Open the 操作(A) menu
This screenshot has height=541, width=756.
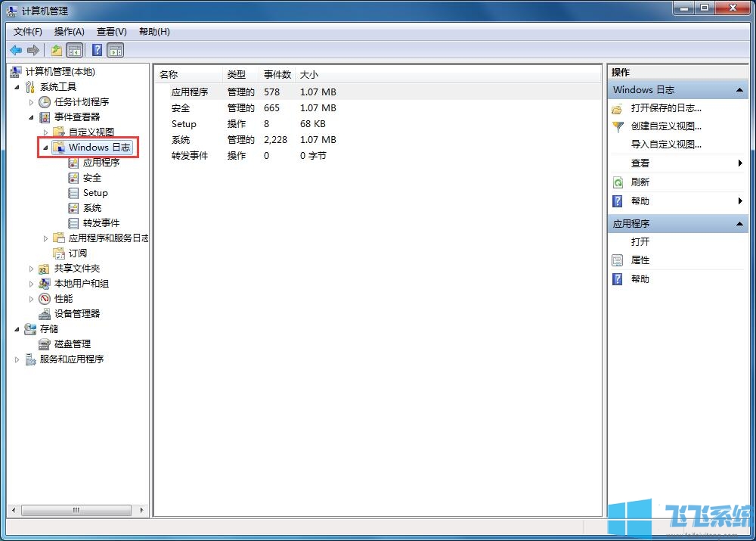pyautogui.click(x=69, y=31)
